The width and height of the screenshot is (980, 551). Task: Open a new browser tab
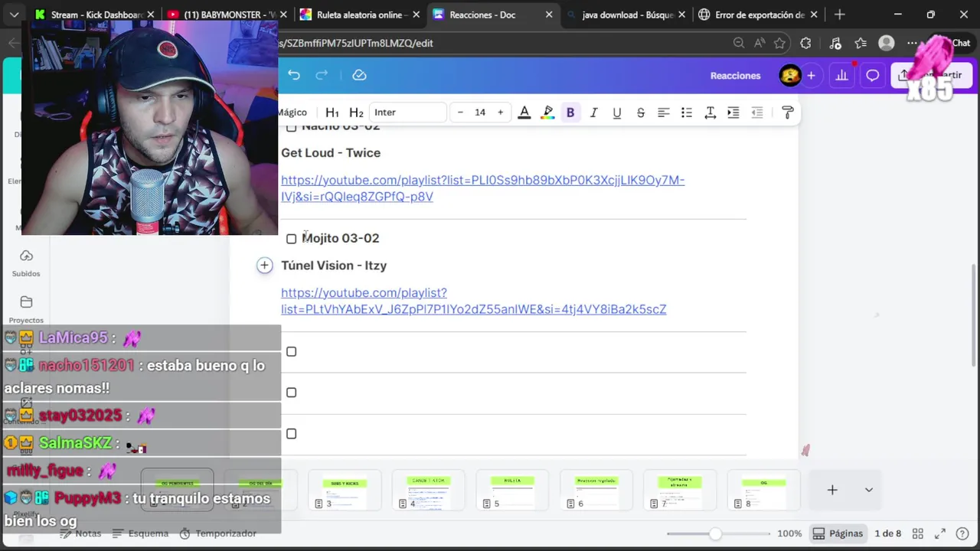coord(840,15)
